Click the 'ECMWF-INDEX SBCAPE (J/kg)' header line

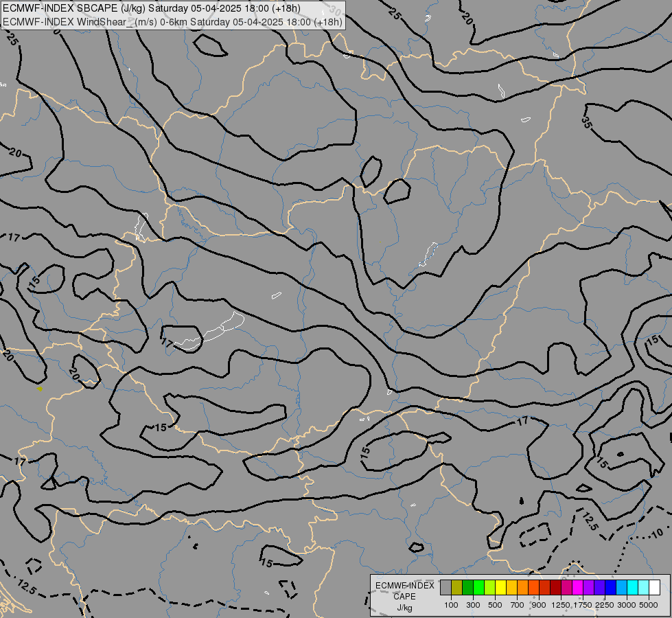click(x=151, y=8)
